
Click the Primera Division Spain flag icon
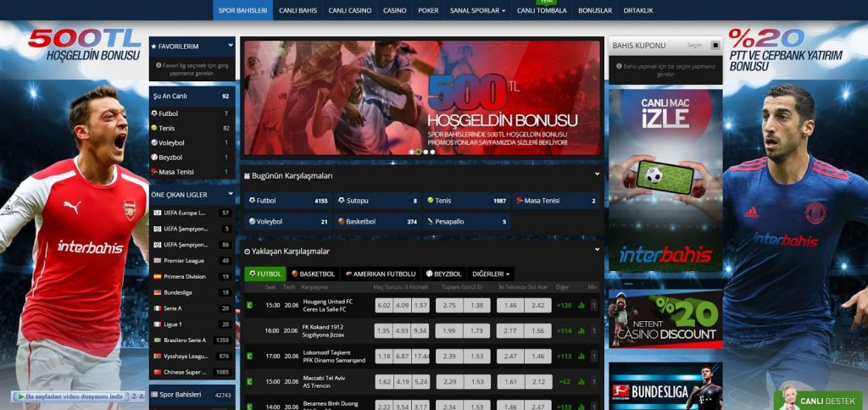click(x=157, y=277)
